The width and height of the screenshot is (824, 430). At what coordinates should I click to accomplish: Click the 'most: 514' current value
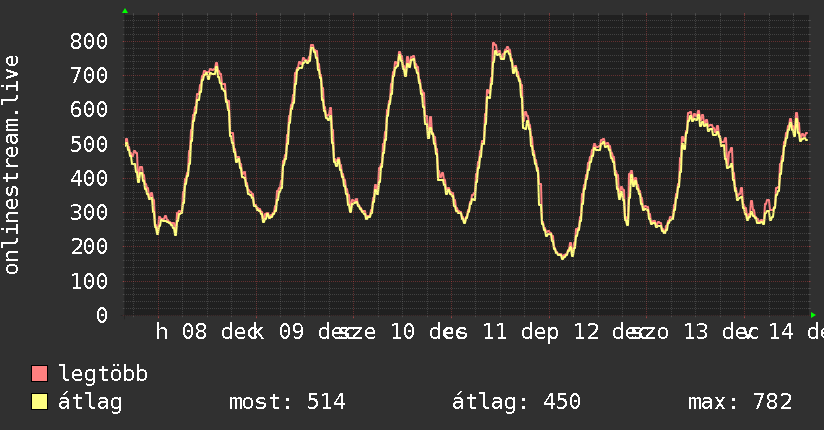tap(287, 402)
